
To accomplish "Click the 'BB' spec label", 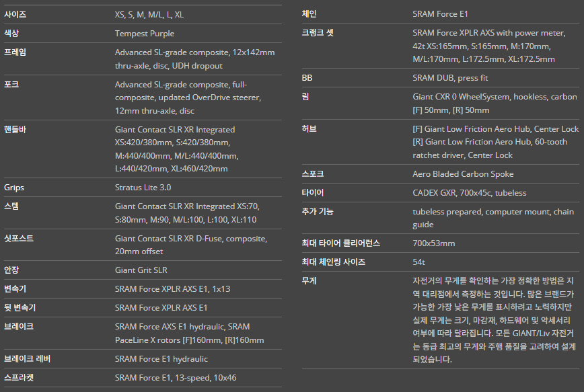I will click(x=307, y=78).
